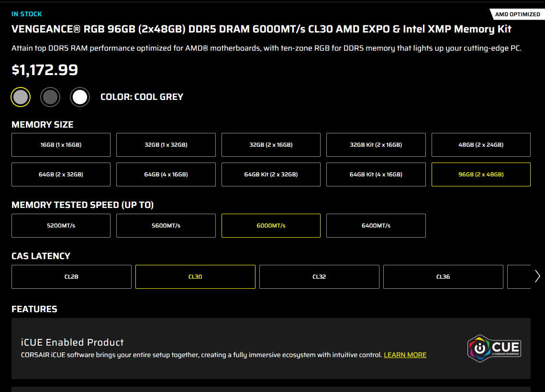
Task: Select 96GB (2 x 48GB) memory size
Action: tap(480, 174)
